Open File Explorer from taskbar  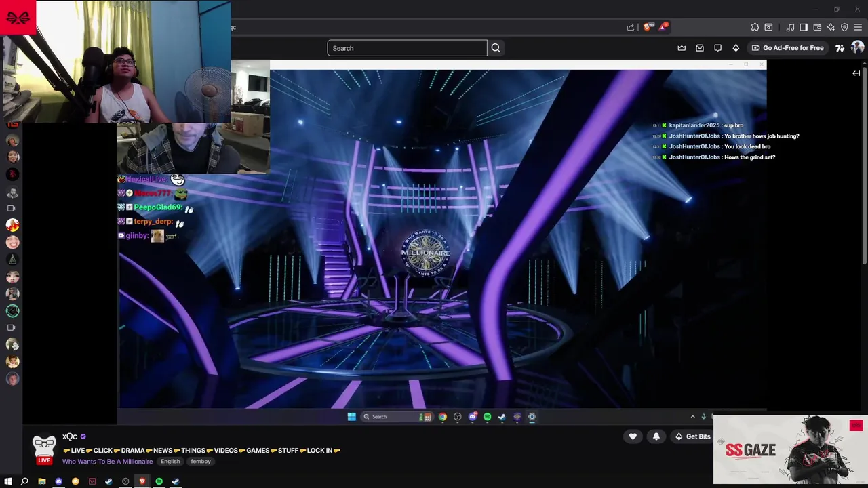(42, 481)
